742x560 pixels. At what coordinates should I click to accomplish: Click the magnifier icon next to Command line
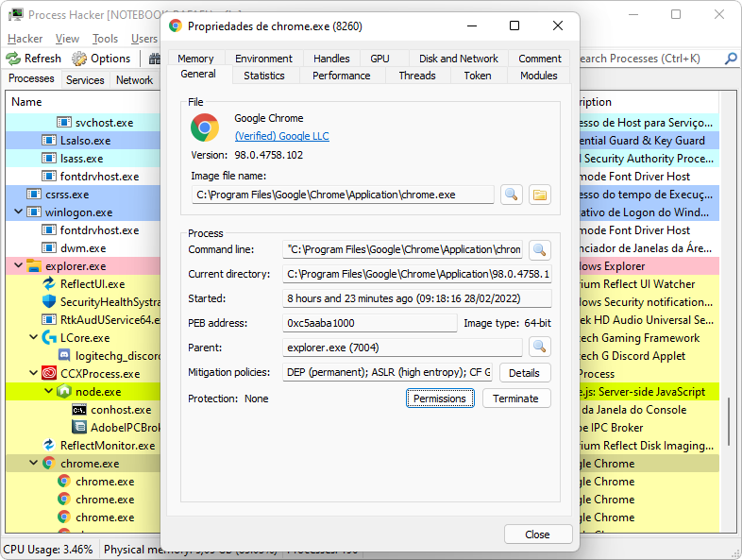click(x=539, y=250)
